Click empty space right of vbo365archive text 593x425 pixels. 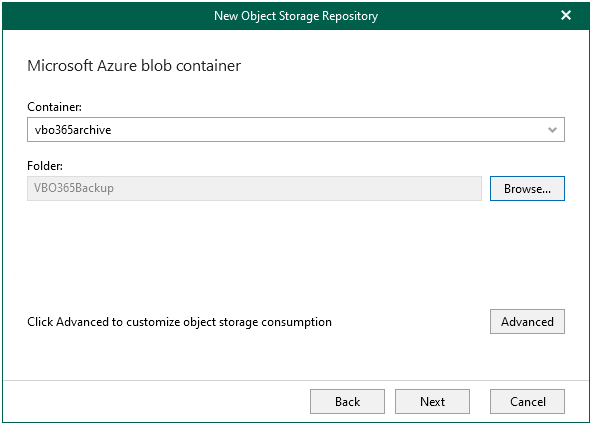(x=325, y=130)
